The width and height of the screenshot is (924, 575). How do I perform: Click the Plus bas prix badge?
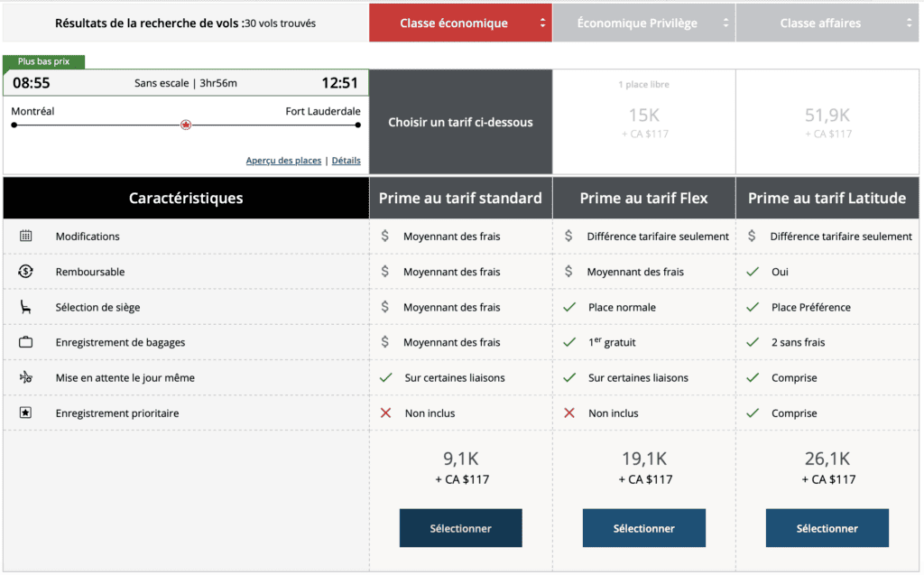click(x=43, y=60)
